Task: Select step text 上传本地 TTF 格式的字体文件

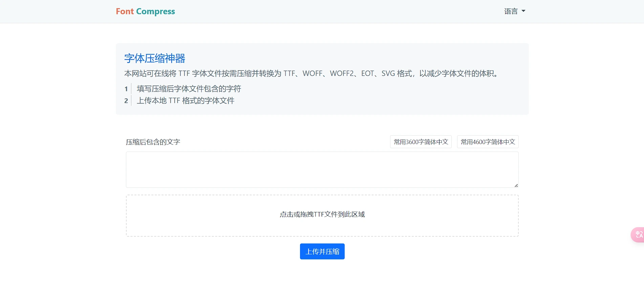Action: pos(186,101)
